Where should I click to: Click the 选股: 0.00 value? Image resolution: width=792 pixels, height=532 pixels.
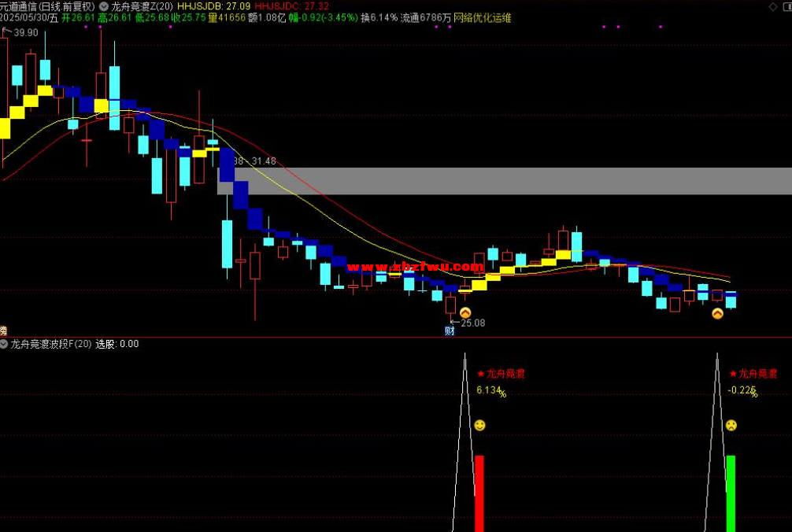point(117,344)
